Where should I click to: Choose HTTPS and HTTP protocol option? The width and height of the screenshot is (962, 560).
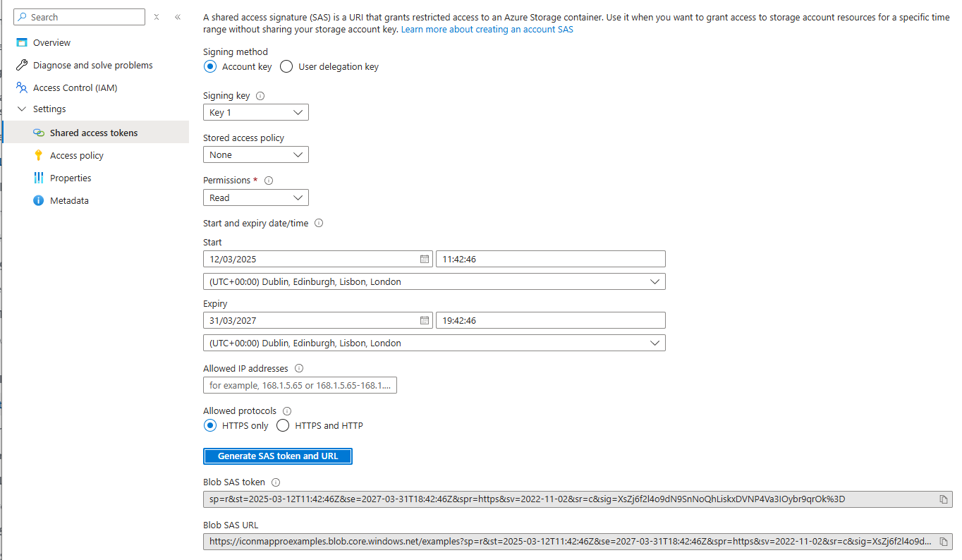click(x=283, y=425)
